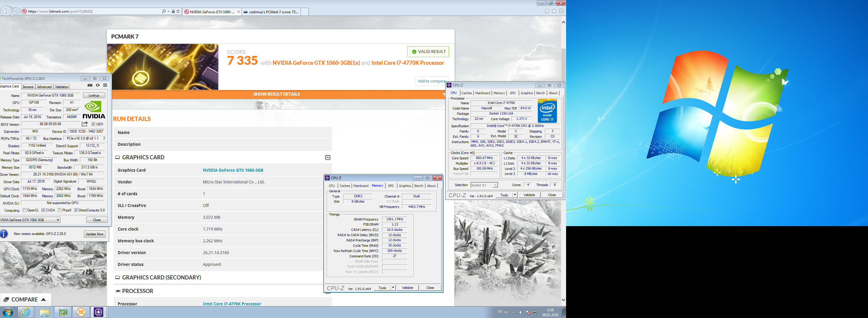Click the PCMark 7 chip thumbnail image
868x318 pixels.
point(163,67)
